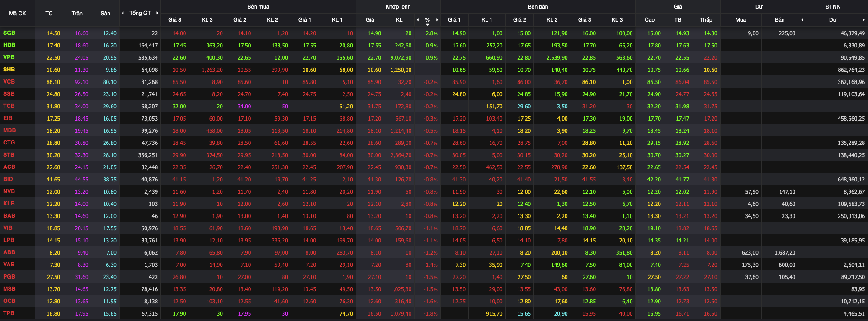Image resolution: width=868 pixels, height=321 pixels.
Task: Select the ĐTNN group header
Action: [x=833, y=7]
